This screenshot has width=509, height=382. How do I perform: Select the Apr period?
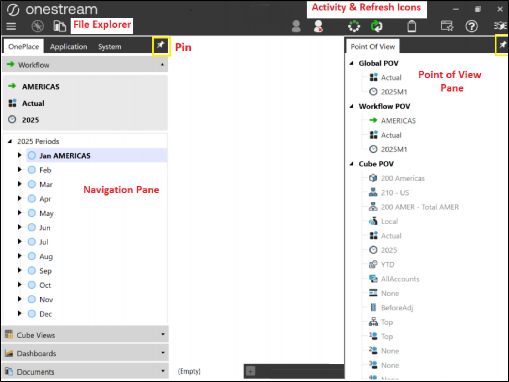click(x=45, y=199)
